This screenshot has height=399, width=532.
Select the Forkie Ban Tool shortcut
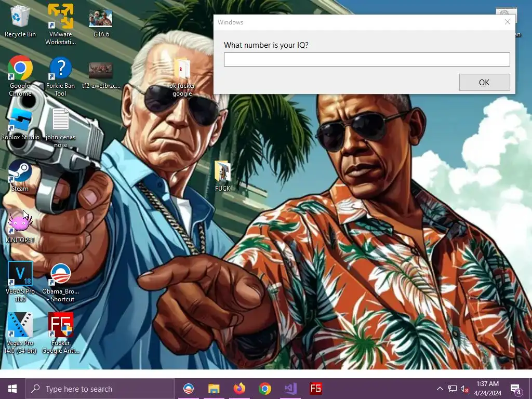coord(60,76)
